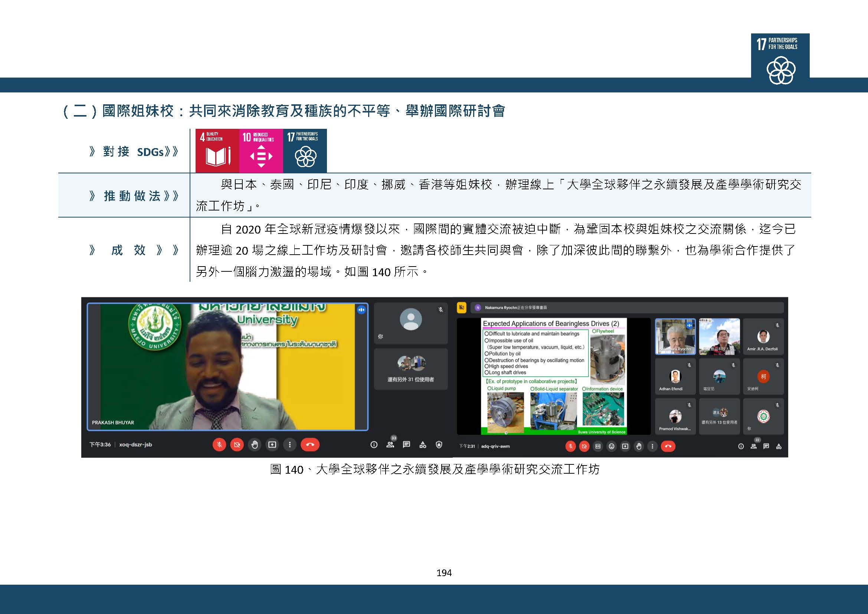Viewport: 868px width, 614px height.
Task: Select the Nakamura Ryochn video tile
Action: click(x=675, y=336)
